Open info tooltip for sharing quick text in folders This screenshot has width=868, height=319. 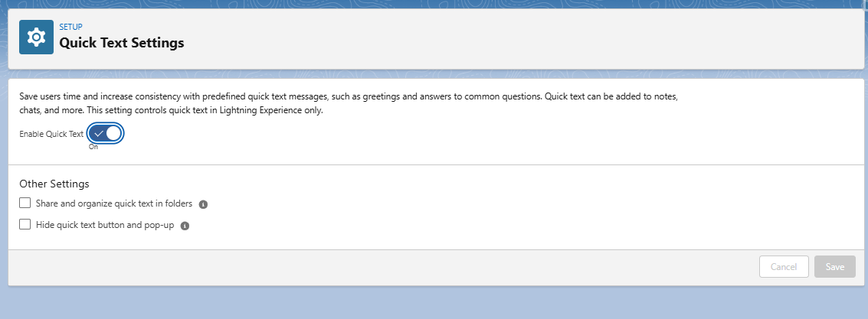click(203, 204)
